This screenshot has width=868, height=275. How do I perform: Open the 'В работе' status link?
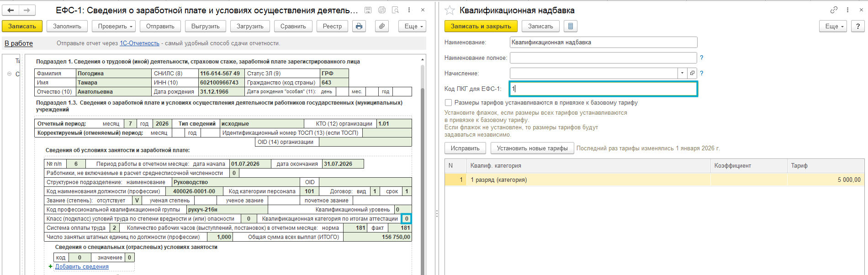(19, 43)
